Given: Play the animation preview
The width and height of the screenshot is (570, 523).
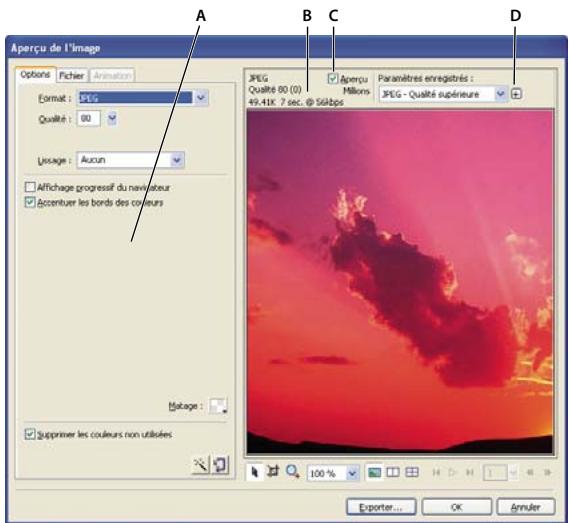Looking at the screenshot, I should [453, 472].
